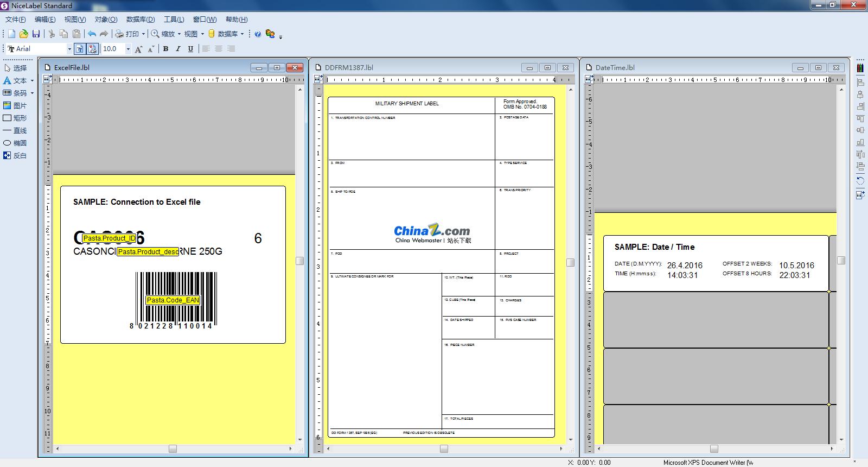This screenshot has width=868, height=467.
Task: Select the 文本 text tool
Action: (15, 80)
